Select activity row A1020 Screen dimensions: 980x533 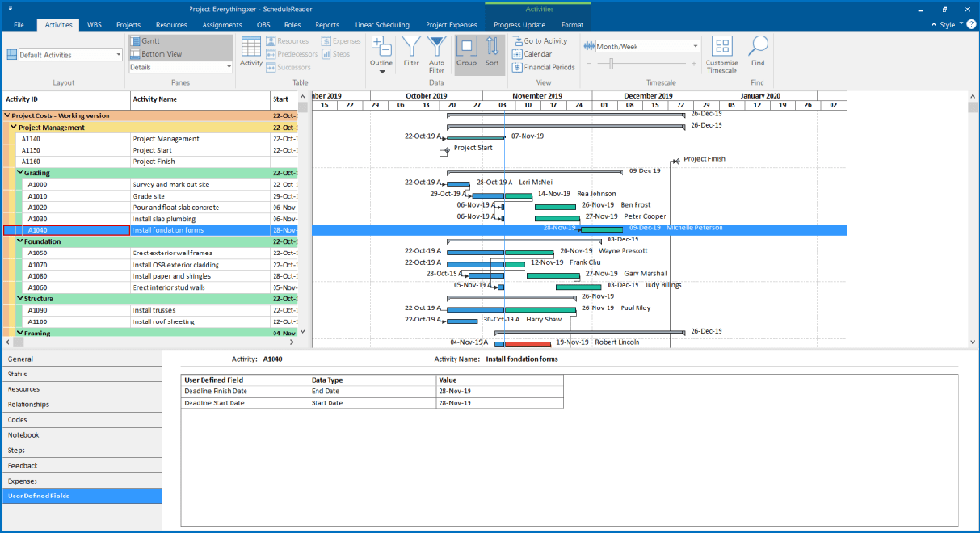coord(149,208)
